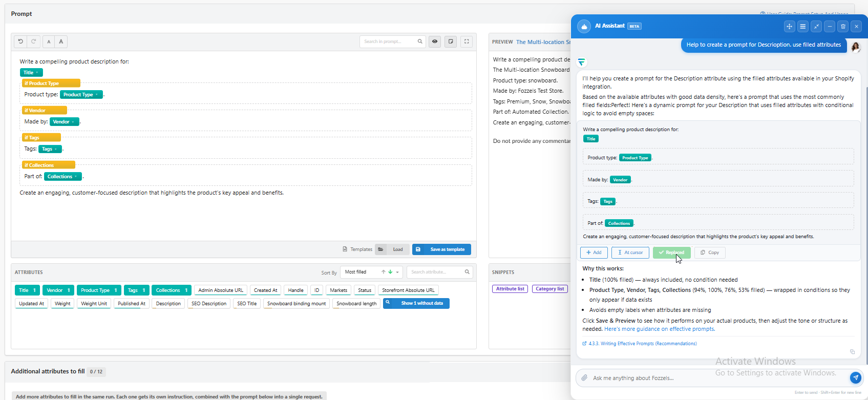The width and height of the screenshot is (868, 400).
Task: Select the Storefront Absolute URL attribute chip
Action: [x=408, y=290]
